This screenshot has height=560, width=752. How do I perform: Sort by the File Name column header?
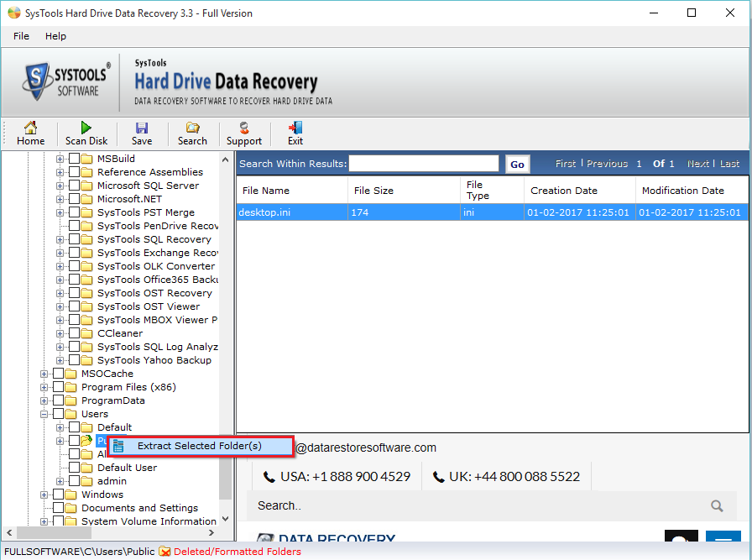pos(292,191)
